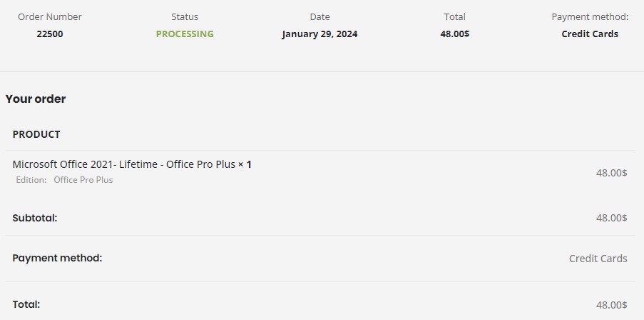Click the bold Credit Cards text at top
644x320 pixels.
coord(590,34)
